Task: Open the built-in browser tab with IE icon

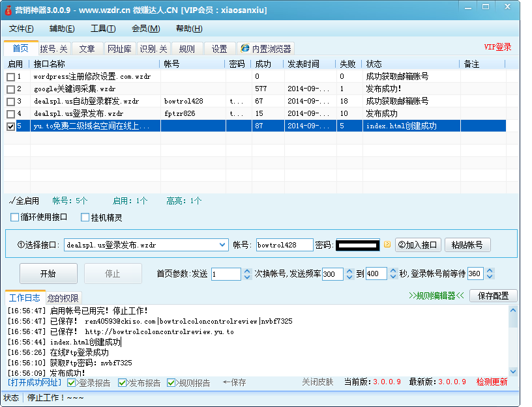Action: (x=265, y=49)
